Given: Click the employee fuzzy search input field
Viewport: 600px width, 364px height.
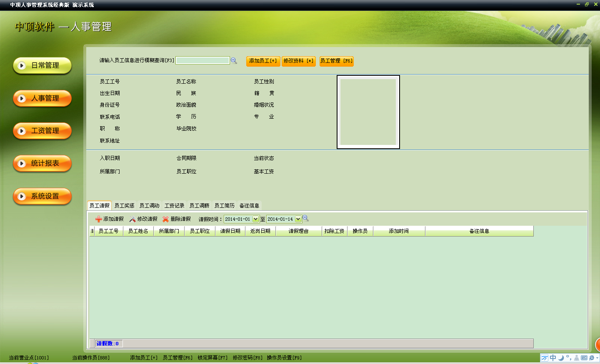Looking at the screenshot, I should 202,60.
